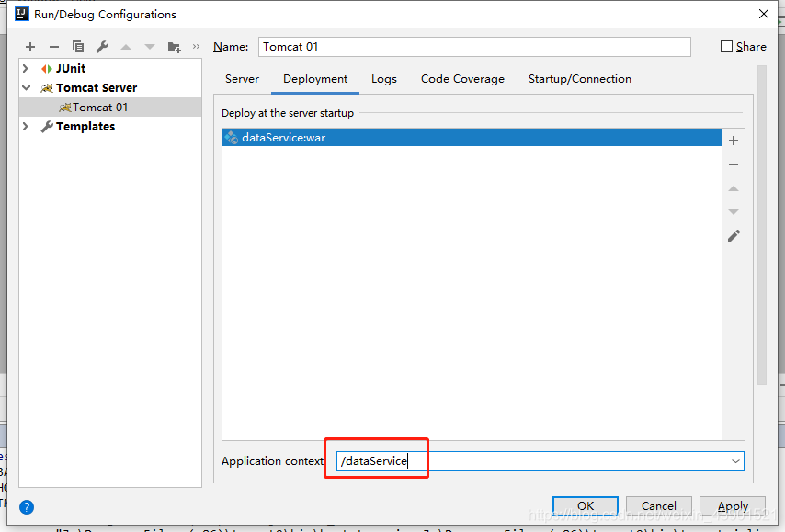Image resolution: width=785 pixels, height=532 pixels.
Task: Move configuration up in left toolbar
Action: point(126,47)
